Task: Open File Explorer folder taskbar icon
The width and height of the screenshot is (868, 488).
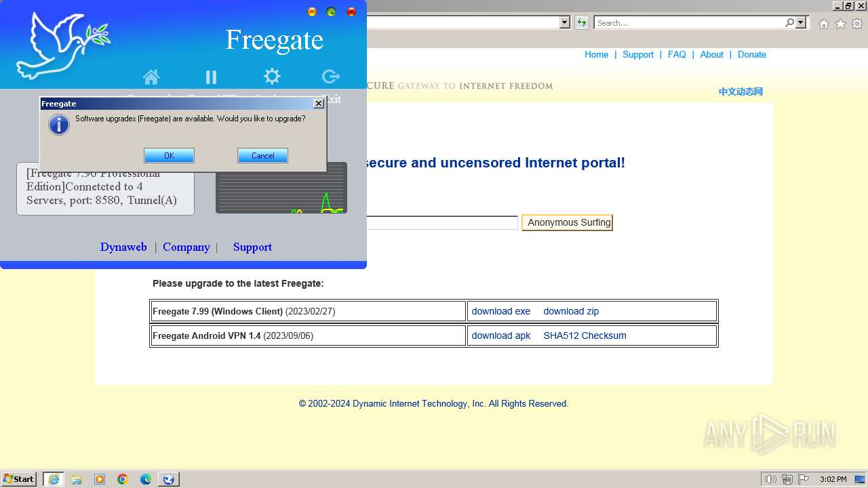Action: tap(77, 479)
